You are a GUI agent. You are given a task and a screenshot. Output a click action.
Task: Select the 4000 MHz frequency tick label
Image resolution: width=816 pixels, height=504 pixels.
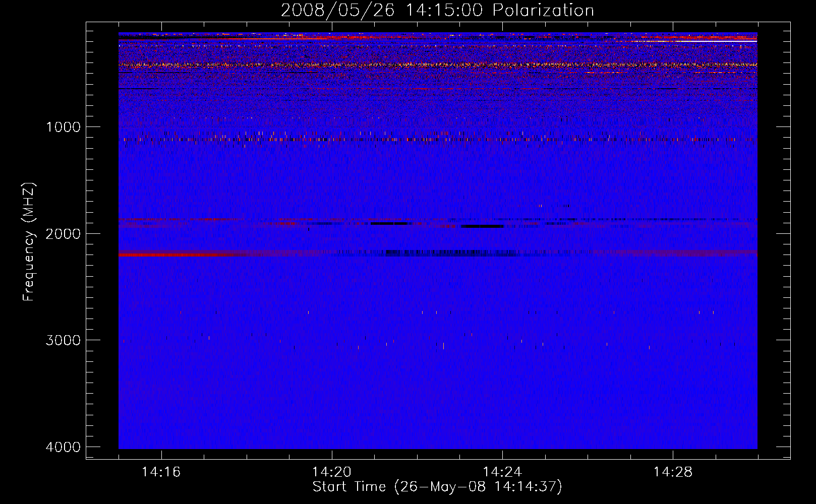[64, 447]
